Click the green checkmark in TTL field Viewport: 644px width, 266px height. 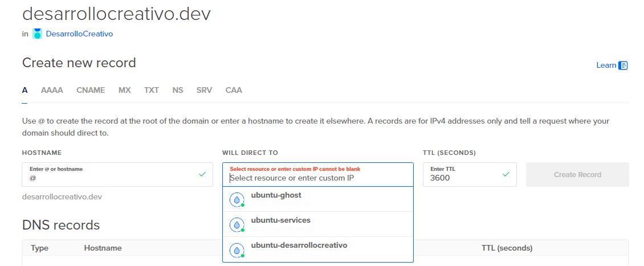point(506,174)
